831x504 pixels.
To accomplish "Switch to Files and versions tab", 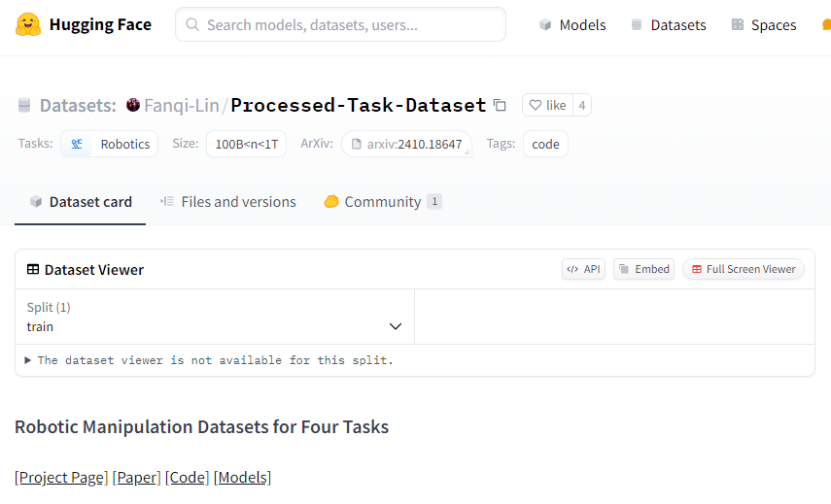I will click(x=228, y=202).
